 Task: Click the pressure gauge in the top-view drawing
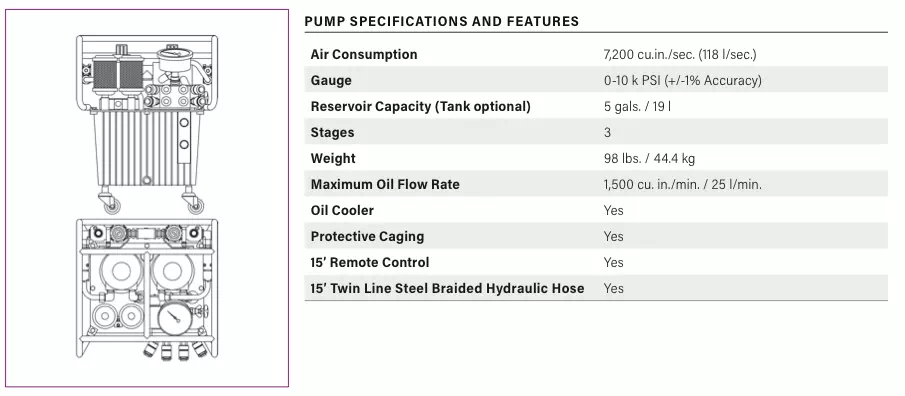(x=175, y=317)
